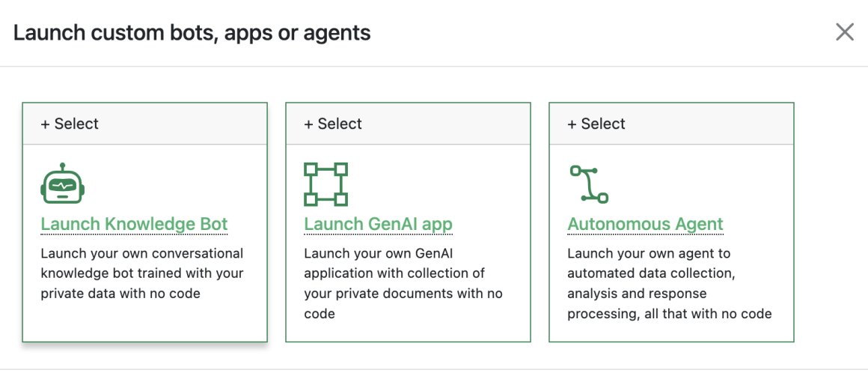Click the green robot Knowledge Bot icon

[63, 184]
